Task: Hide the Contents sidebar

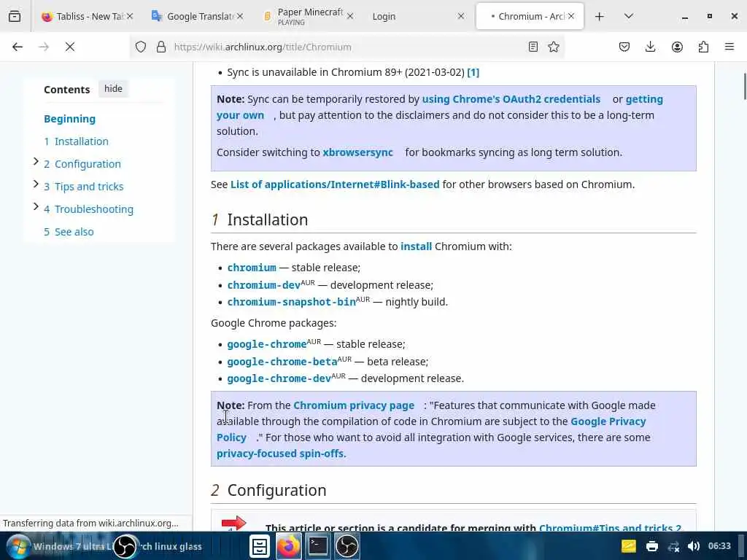Action: tap(113, 88)
